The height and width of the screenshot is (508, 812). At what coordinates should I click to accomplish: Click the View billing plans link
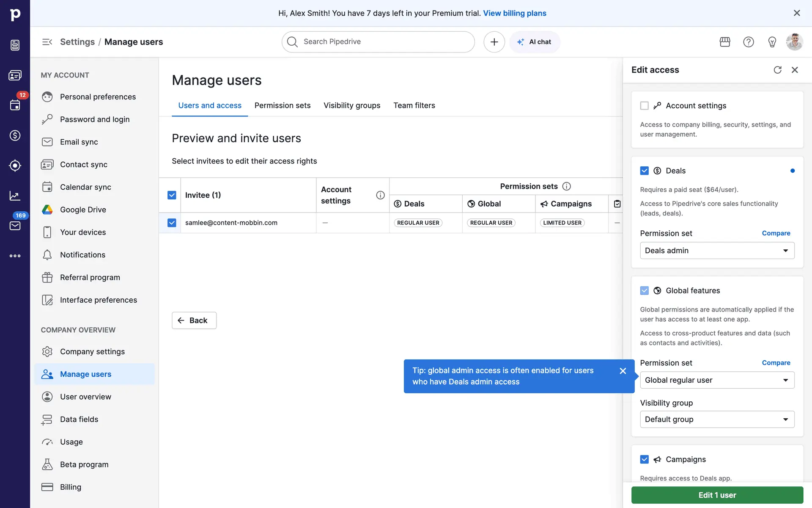pyautogui.click(x=514, y=13)
